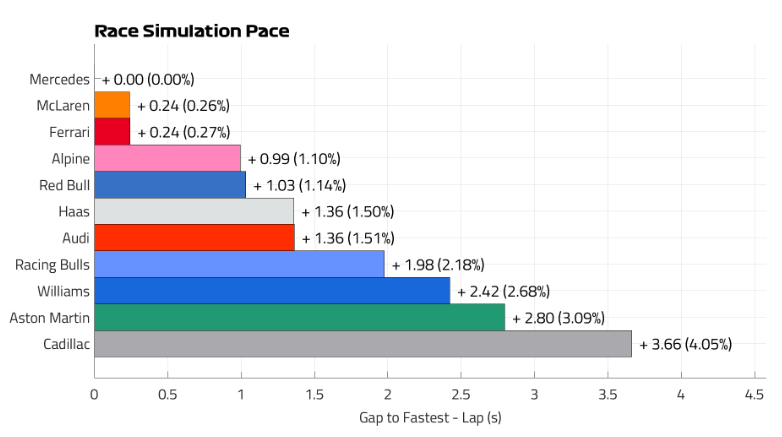782x437 pixels.
Task: Click the Race Simulation Pace title
Action: 192,31
